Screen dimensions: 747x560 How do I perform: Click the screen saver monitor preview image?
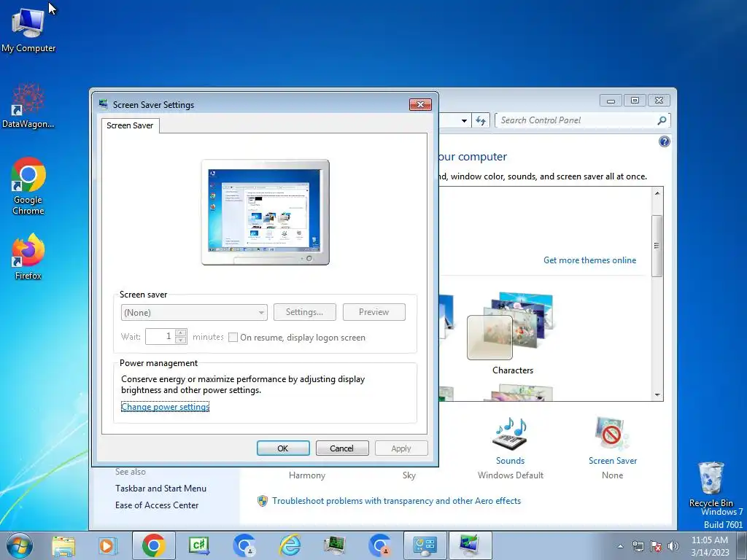[266, 212]
